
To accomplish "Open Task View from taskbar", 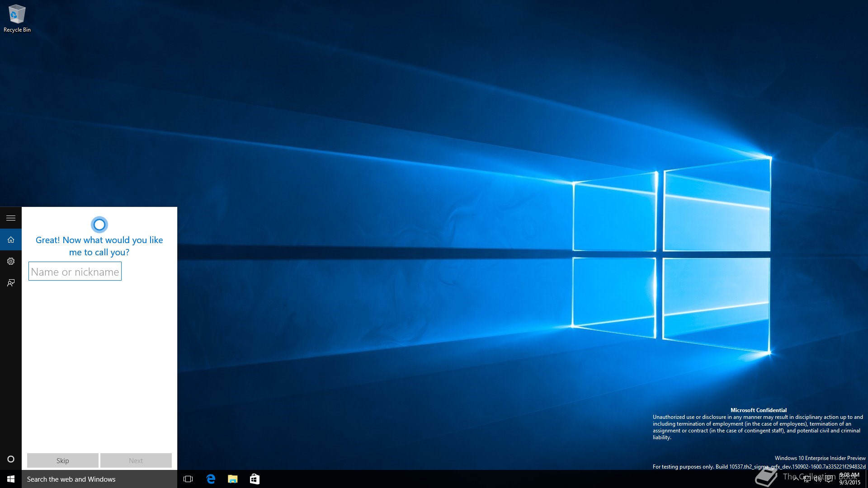I will tap(188, 479).
